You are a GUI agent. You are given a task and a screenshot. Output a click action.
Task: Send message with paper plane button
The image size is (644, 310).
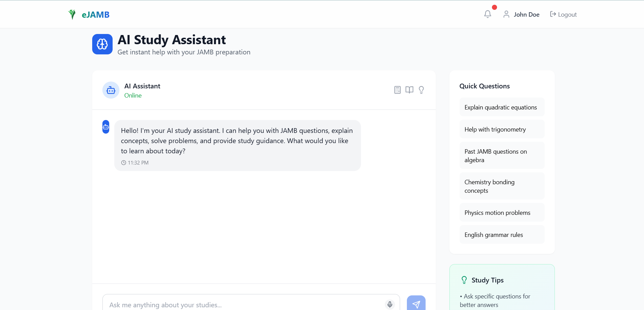point(416,304)
